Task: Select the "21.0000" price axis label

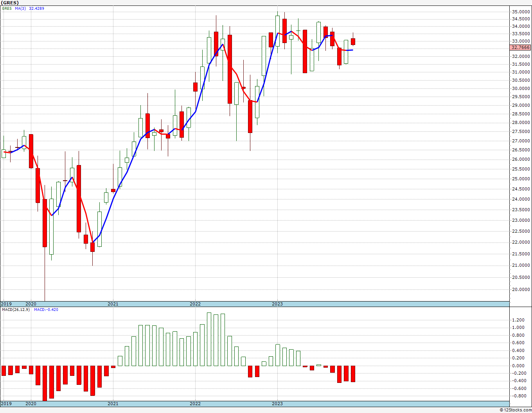Action: tap(521, 266)
